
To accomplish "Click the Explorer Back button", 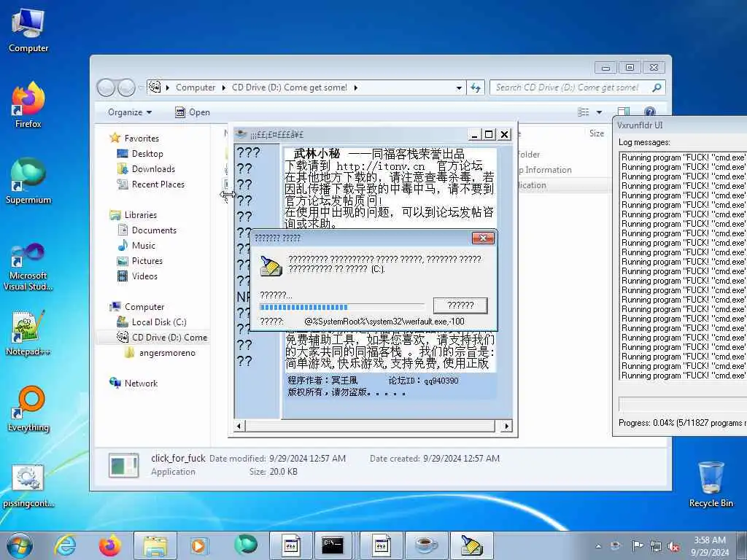I will pyautogui.click(x=106, y=87).
